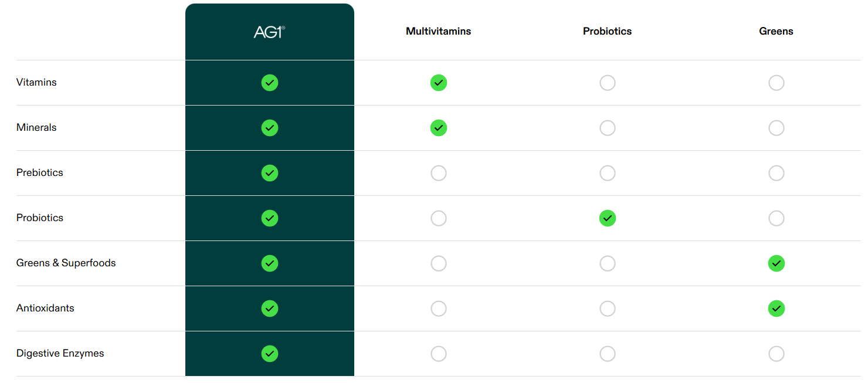Click the Antioxidants row label
Viewport: 868px width, 383px height.
pos(45,308)
